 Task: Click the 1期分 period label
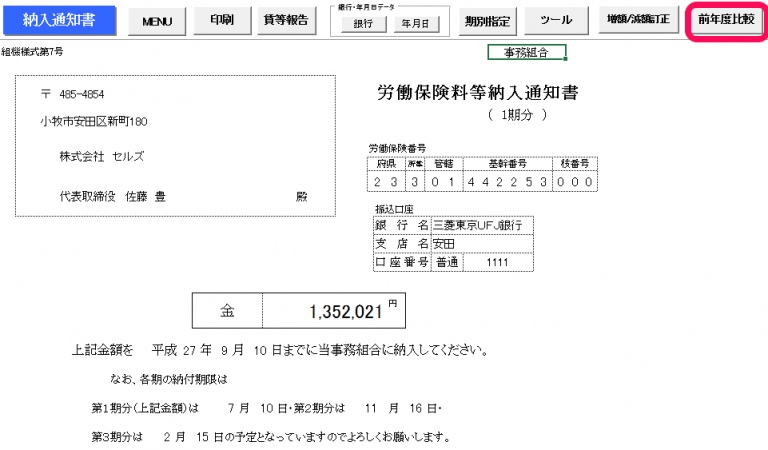(x=517, y=115)
